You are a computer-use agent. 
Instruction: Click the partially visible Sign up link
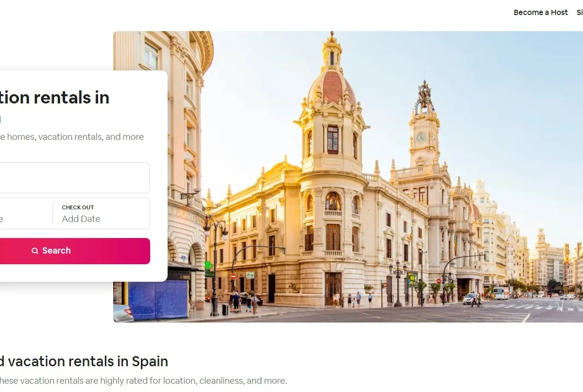pyautogui.click(x=580, y=13)
